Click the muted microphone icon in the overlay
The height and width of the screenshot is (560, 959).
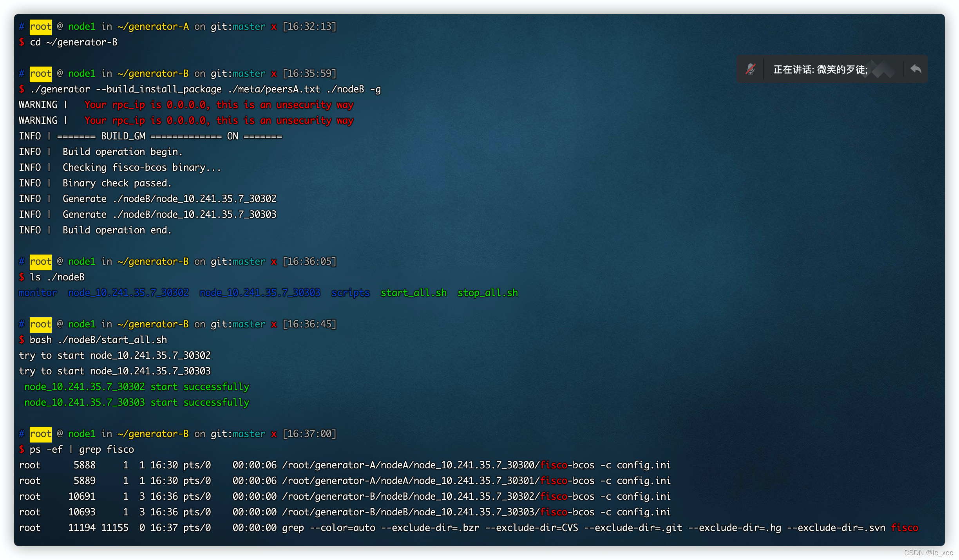(750, 69)
